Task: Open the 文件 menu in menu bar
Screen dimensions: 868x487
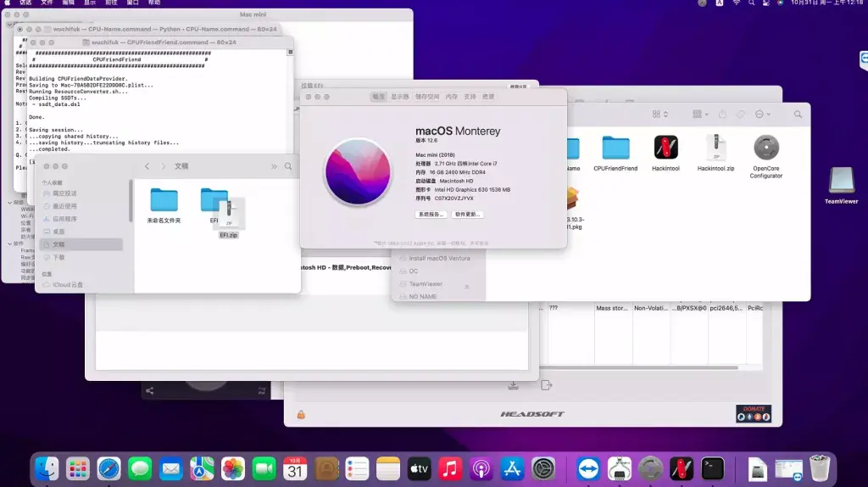Action: 47,3
